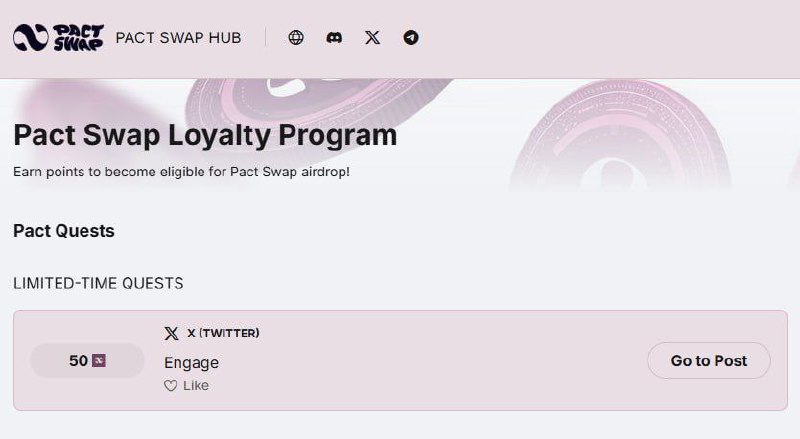
Task: Open the Discord icon link
Action: click(x=334, y=38)
